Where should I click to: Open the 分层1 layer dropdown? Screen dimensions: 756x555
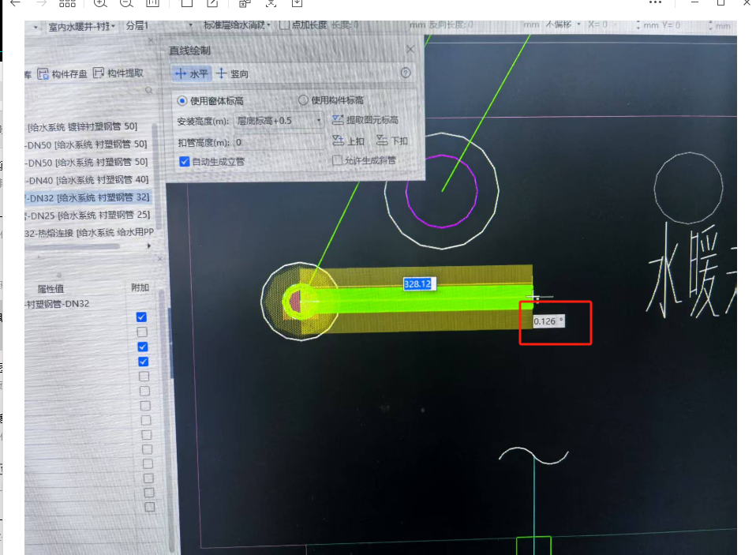159,25
